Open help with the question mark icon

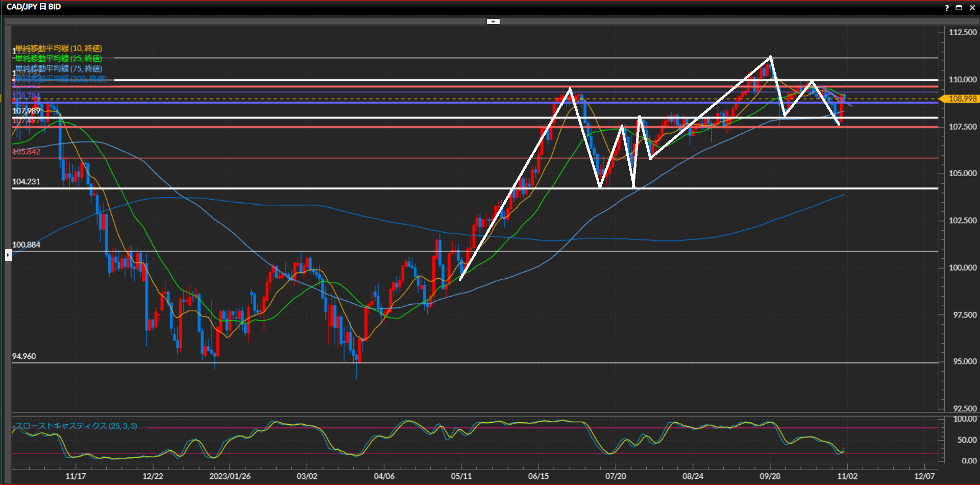click(x=947, y=8)
